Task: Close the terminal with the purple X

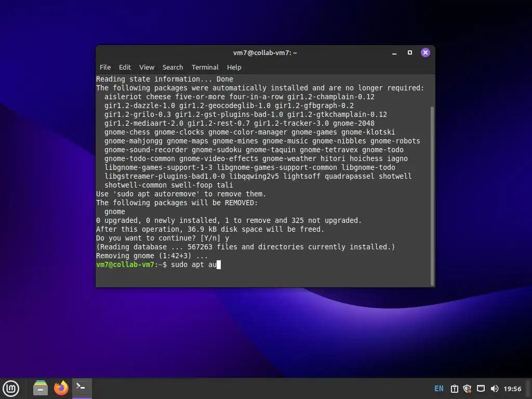Action: point(425,52)
